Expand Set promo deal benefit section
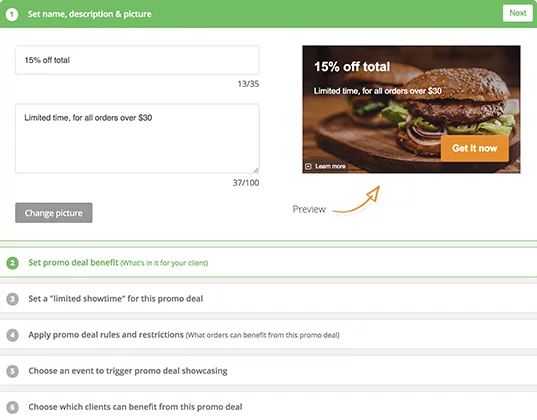Image resolution: width=537 pixels, height=420 pixels. click(x=268, y=263)
